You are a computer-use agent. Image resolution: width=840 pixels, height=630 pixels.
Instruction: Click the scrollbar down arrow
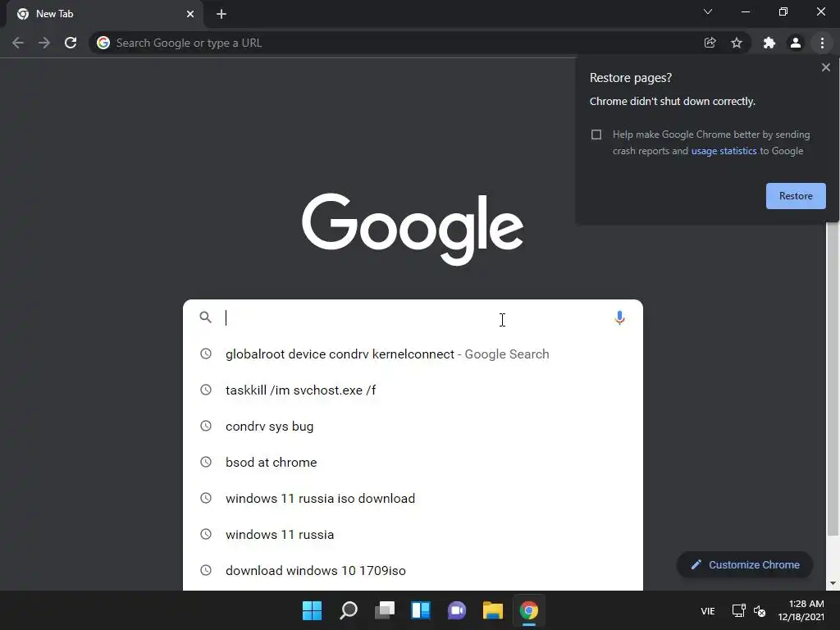tap(833, 583)
